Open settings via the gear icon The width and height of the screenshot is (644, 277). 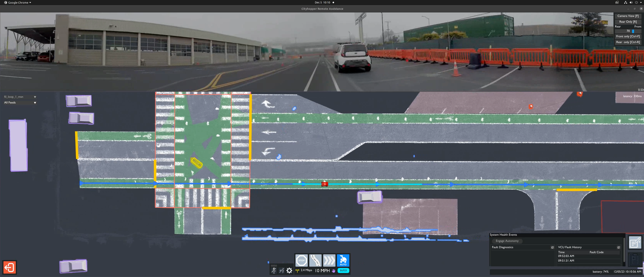pos(289,271)
